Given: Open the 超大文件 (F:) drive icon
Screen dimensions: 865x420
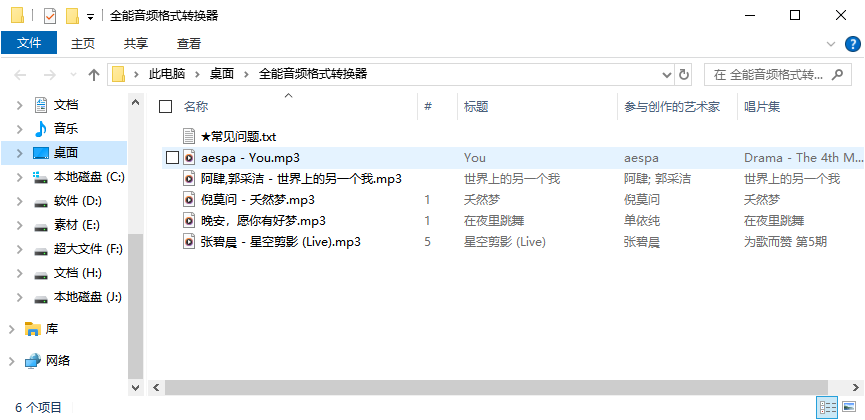Looking at the screenshot, I should tap(41, 251).
